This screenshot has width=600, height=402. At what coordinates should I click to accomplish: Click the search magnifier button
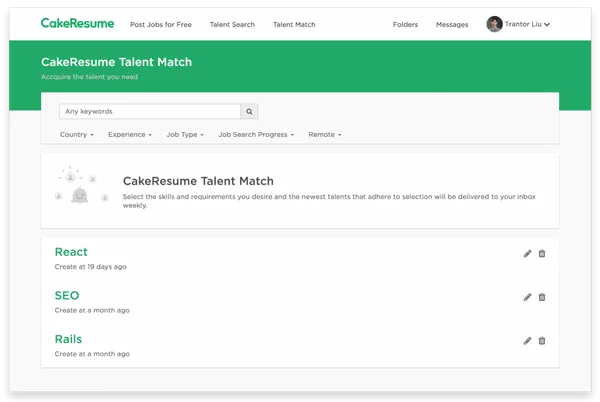click(x=249, y=111)
